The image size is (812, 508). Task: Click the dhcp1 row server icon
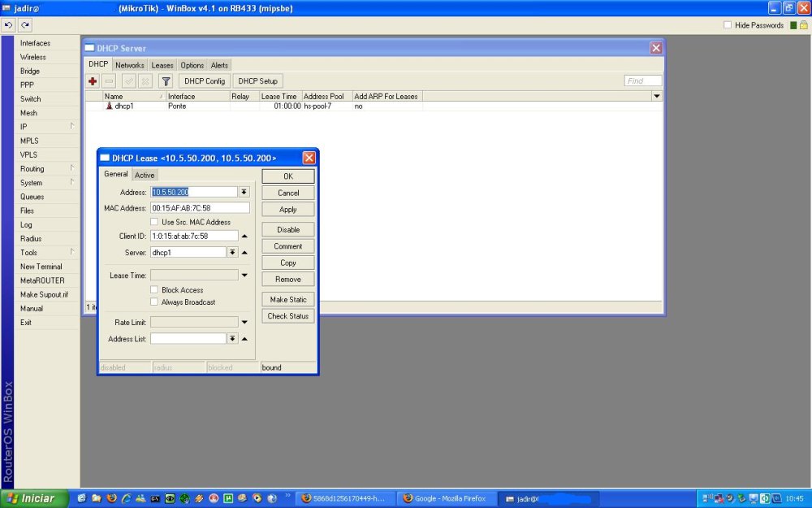pos(109,106)
